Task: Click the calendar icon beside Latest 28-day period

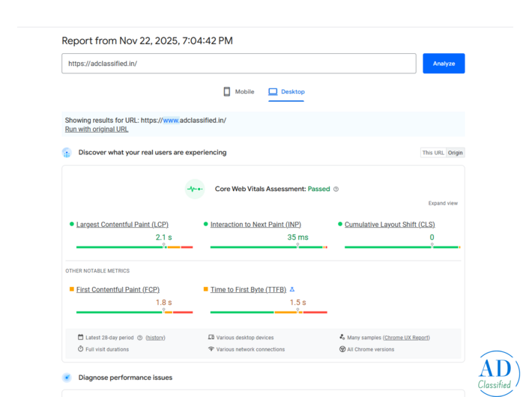Action: coord(80,337)
